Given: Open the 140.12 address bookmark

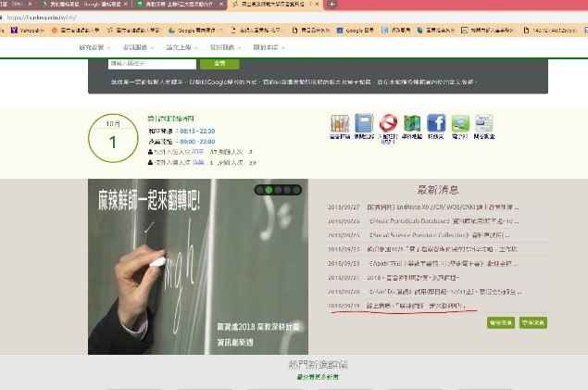Looking at the screenshot, I should tap(550, 31).
